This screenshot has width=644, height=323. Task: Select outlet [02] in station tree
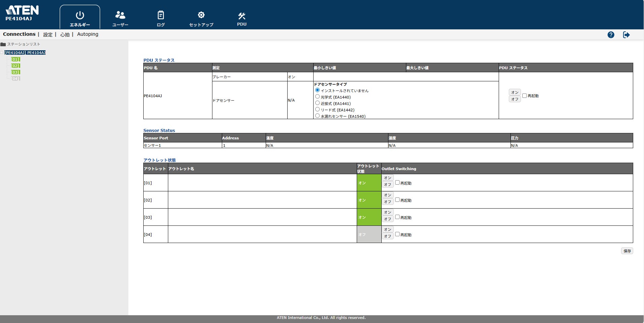16,66
